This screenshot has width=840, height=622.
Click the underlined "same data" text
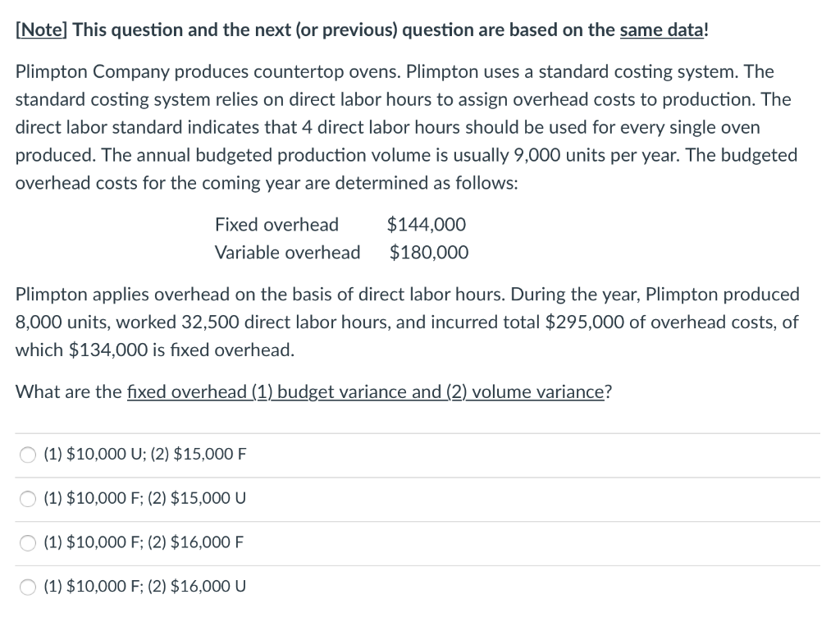[661, 30]
